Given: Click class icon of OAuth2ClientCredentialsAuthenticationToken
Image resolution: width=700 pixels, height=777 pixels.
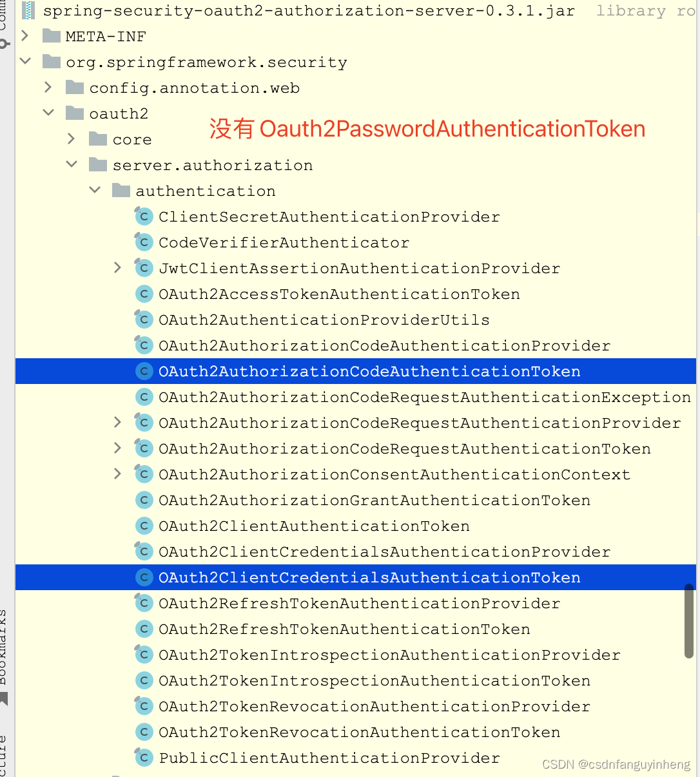Looking at the screenshot, I should [144, 577].
